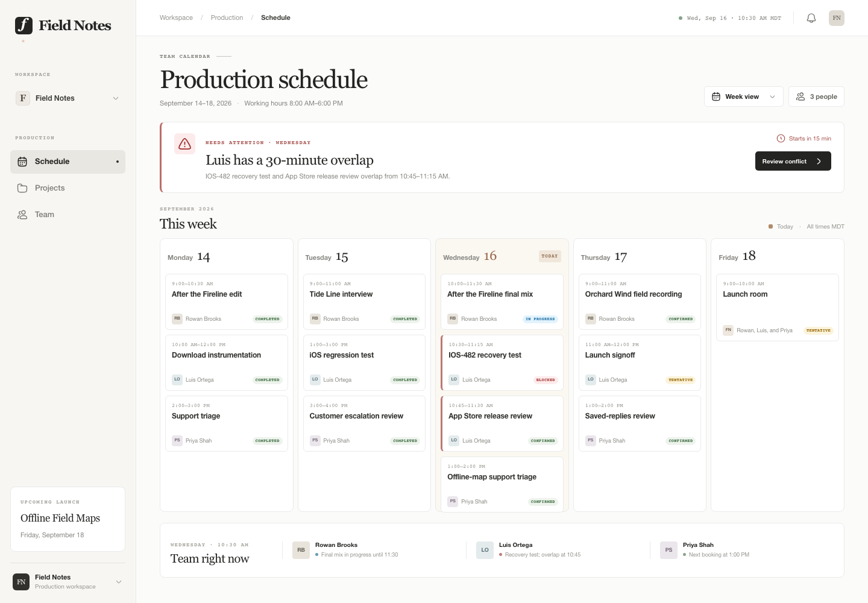Expand the Production workspace footer chevron

point(119,582)
